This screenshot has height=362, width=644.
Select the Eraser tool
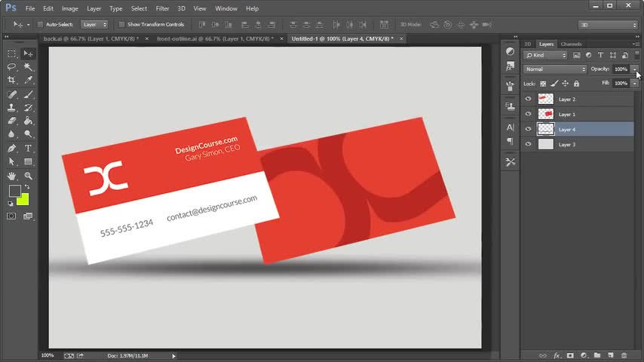coord(11,121)
